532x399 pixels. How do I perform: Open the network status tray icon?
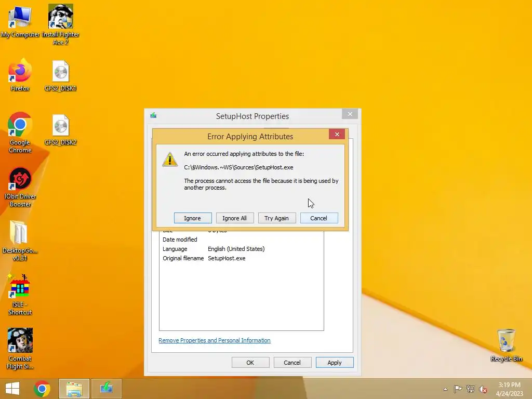(471, 389)
